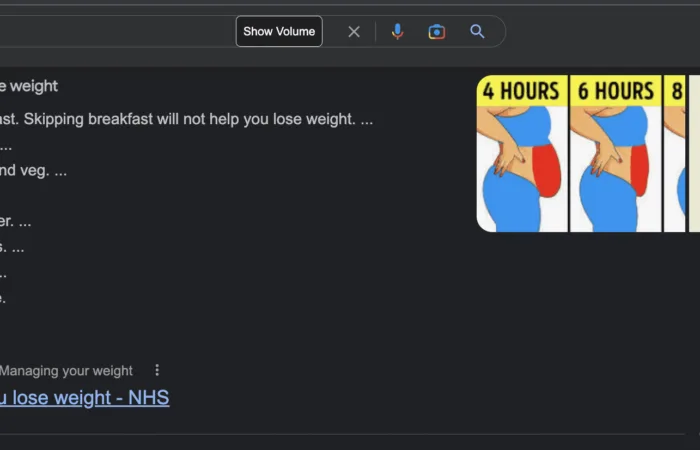Open the lose weight - NHS link
700x450 pixels.
84,397
